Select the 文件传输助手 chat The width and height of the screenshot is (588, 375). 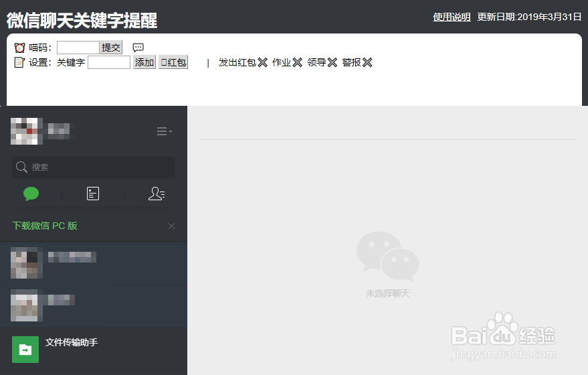pyautogui.click(x=94, y=350)
